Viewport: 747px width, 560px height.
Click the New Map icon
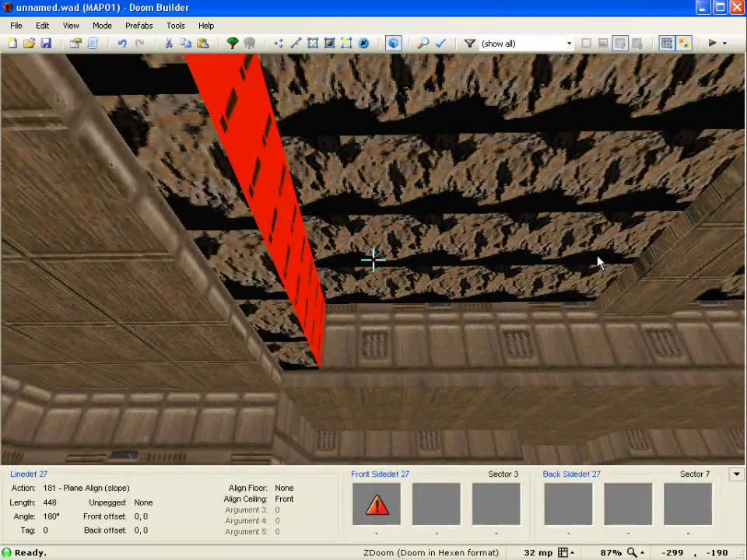[x=12, y=44]
